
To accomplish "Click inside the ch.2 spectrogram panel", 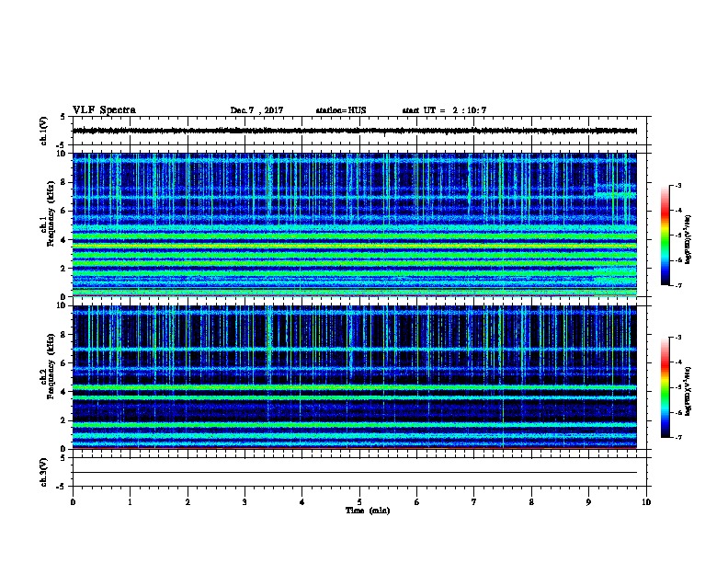I will pyautogui.click(x=355, y=377).
